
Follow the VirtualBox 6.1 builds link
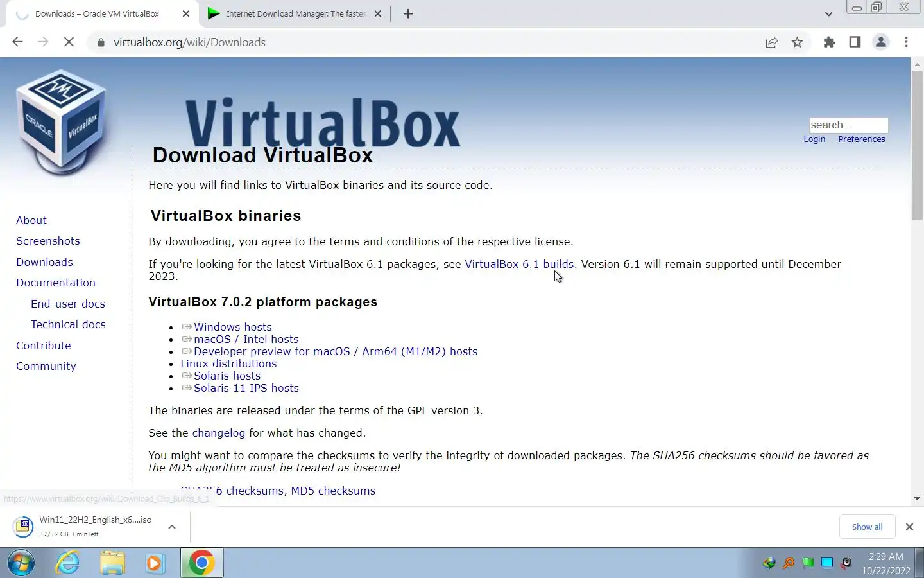point(519,264)
